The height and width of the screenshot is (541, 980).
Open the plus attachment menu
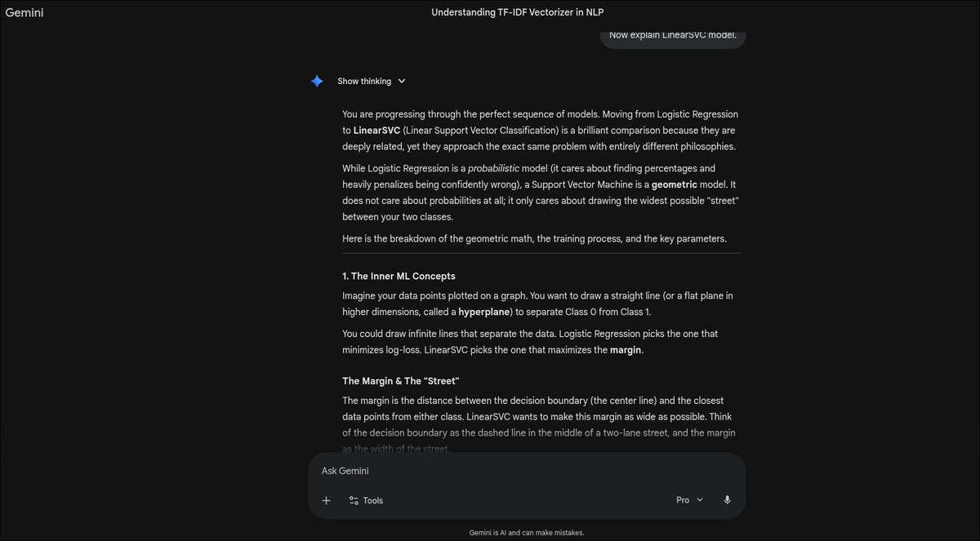pos(326,500)
